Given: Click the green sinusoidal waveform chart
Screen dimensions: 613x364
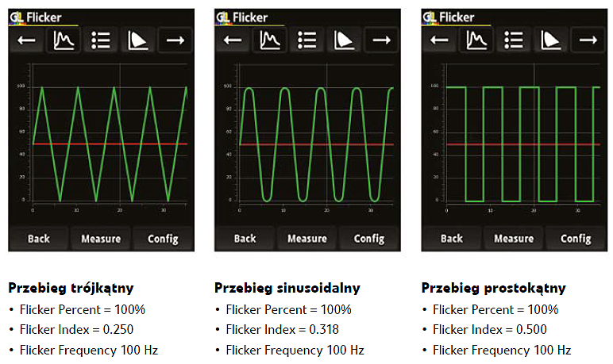Looking at the screenshot, I should point(316,143).
